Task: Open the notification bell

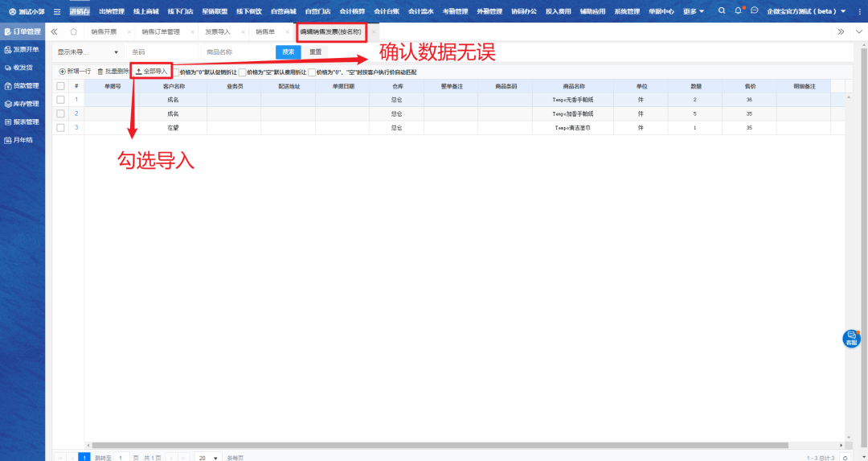Action: (x=738, y=11)
